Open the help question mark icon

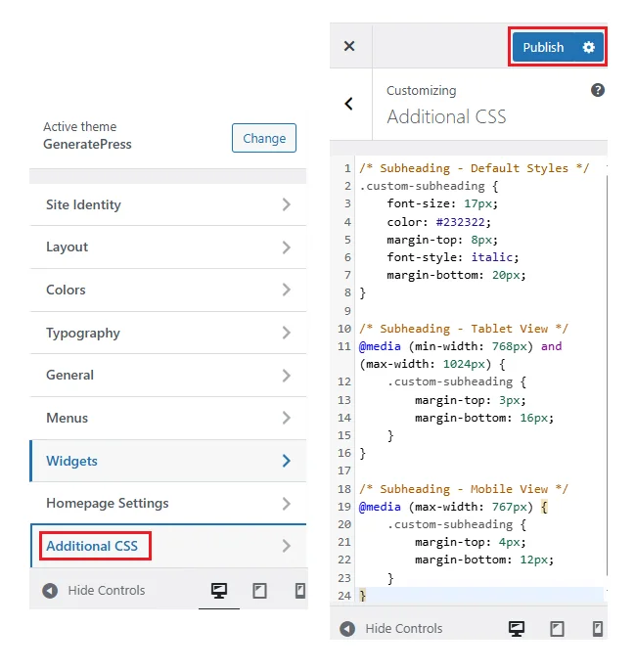(598, 90)
